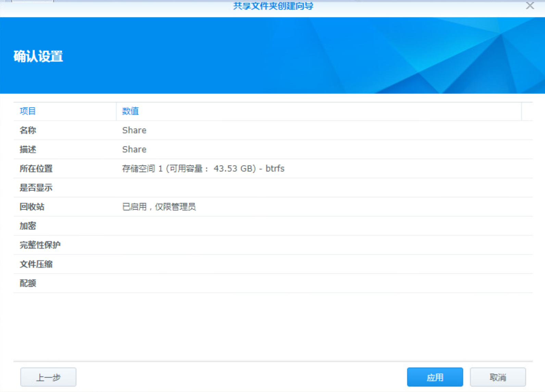Image resolution: width=545 pixels, height=392 pixels.
Task: Click the 共享文件夹创建向导 window title
Action: 273,5
